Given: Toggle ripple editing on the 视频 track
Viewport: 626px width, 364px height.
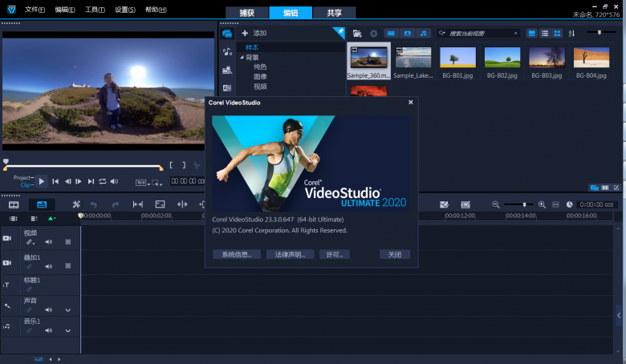Looking at the screenshot, I should click(x=30, y=242).
